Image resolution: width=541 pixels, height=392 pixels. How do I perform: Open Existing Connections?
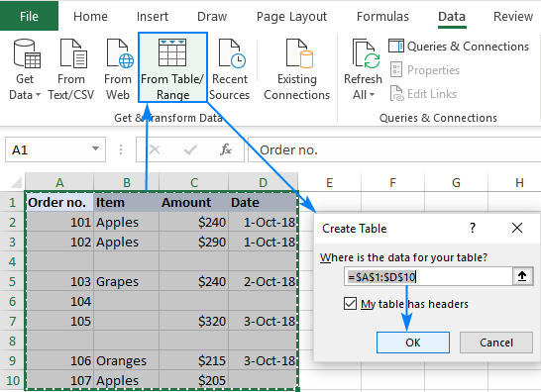[297, 70]
